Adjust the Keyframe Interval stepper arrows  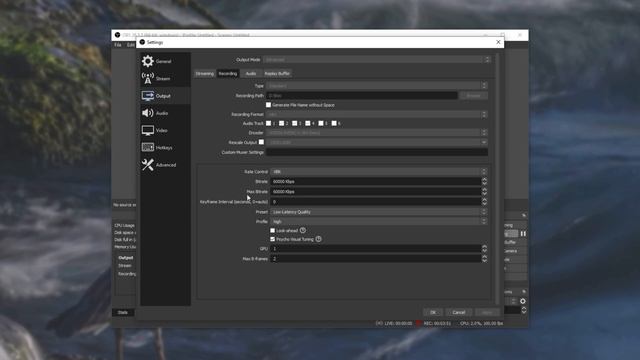(x=484, y=202)
